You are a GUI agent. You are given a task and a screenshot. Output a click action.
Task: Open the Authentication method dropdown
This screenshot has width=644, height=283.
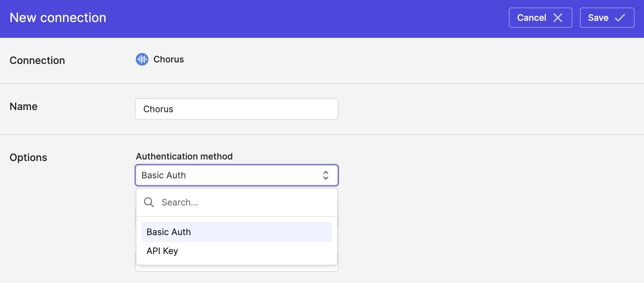click(x=237, y=175)
